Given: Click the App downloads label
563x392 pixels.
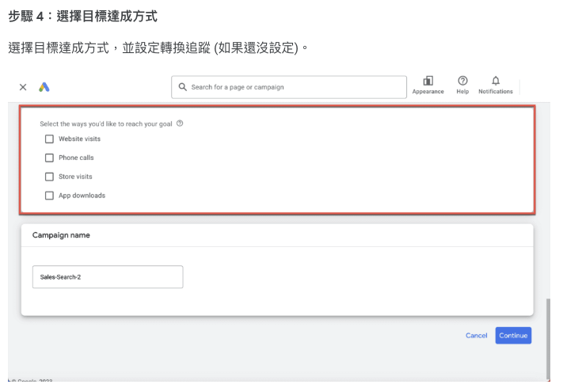Looking at the screenshot, I should coord(82,196).
